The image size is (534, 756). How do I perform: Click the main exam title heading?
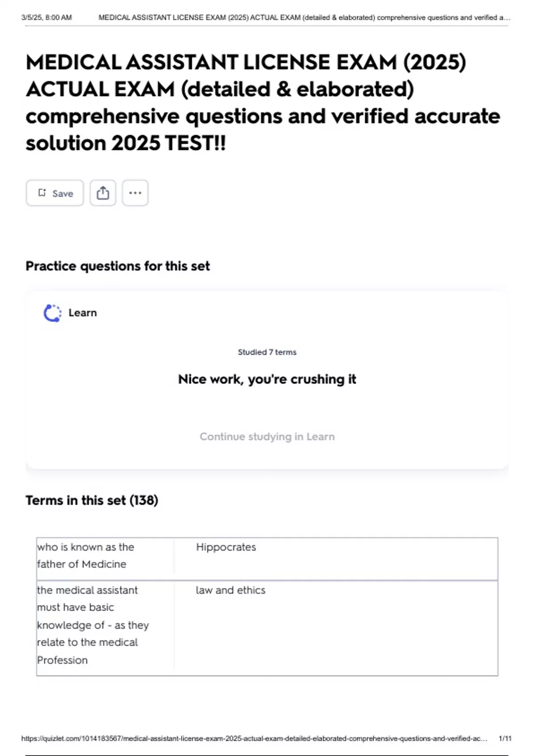coord(263,103)
